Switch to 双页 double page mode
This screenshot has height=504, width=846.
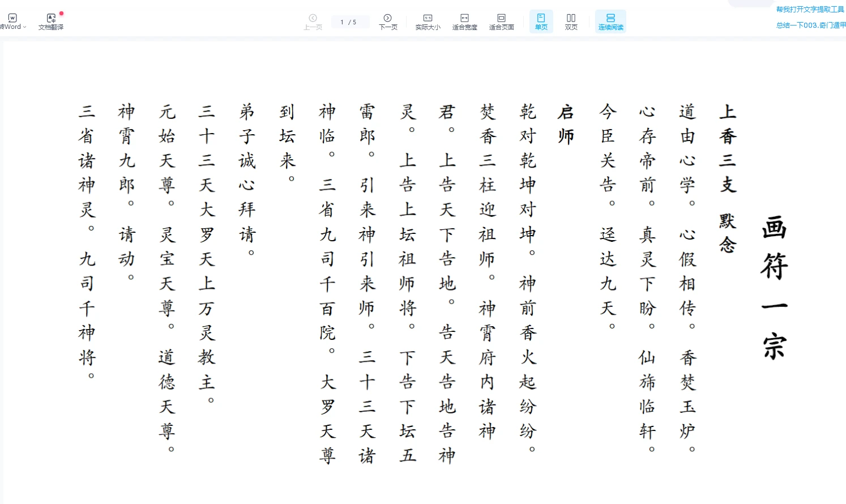(571, 22)
